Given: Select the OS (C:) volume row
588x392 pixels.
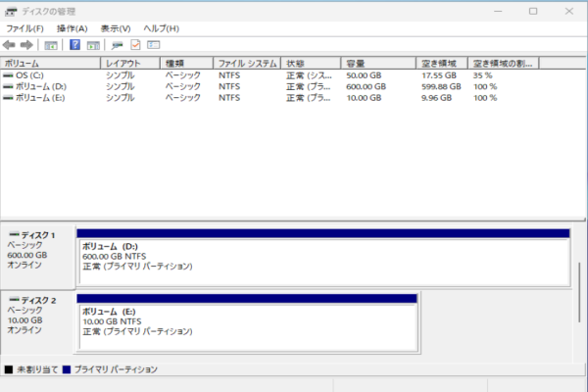Looking at the screenshot, I should click(x=29, y=74).
